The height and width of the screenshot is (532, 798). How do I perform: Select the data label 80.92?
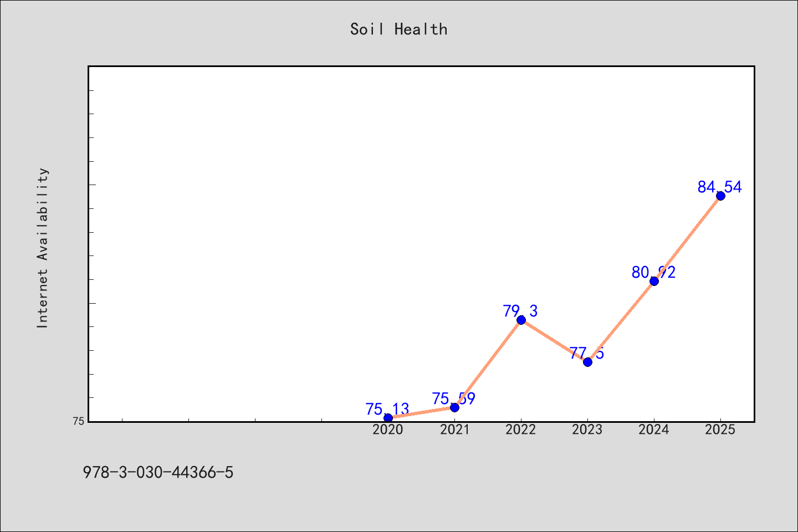coord(653,273)
